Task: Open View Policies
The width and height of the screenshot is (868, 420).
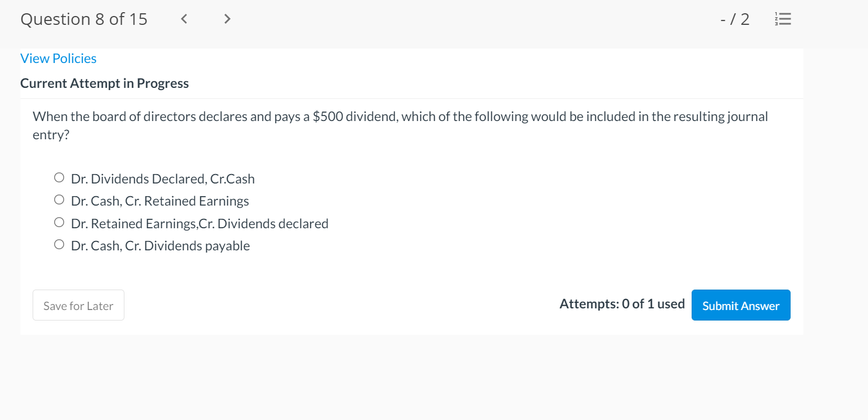Action: 58,58
